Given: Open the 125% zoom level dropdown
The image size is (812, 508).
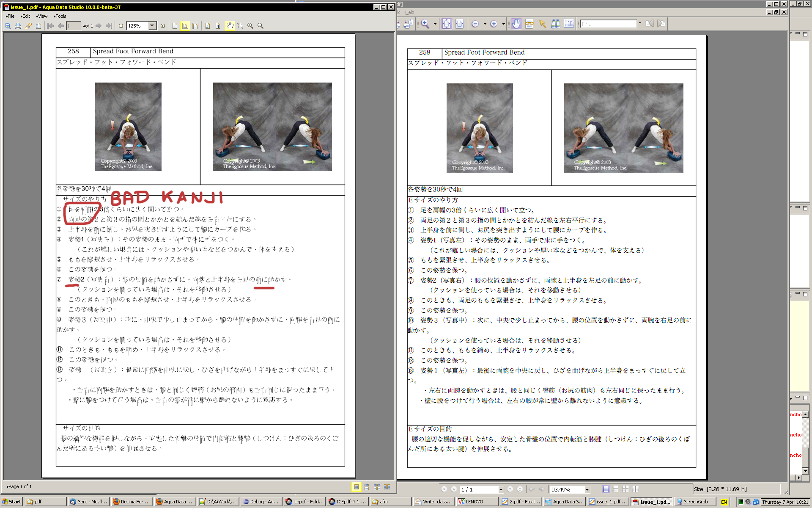Looking at the screenshot, I should (x=153, y=26).
